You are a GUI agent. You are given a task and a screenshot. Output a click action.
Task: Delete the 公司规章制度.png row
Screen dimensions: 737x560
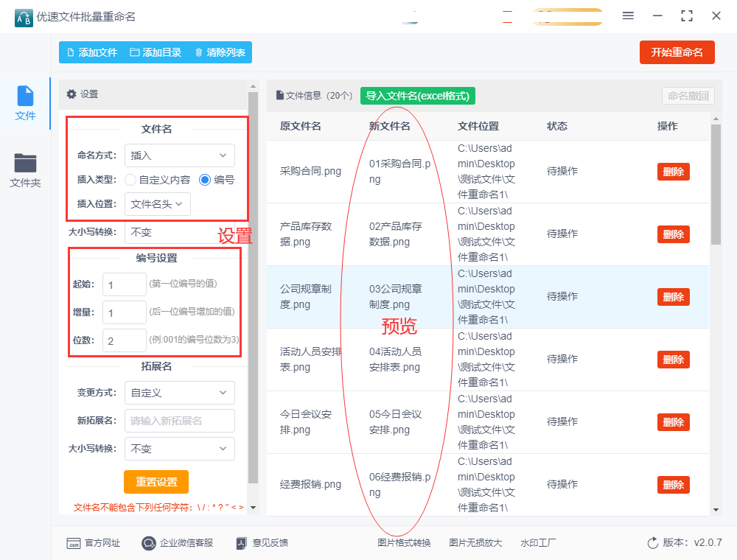point(673,297)
